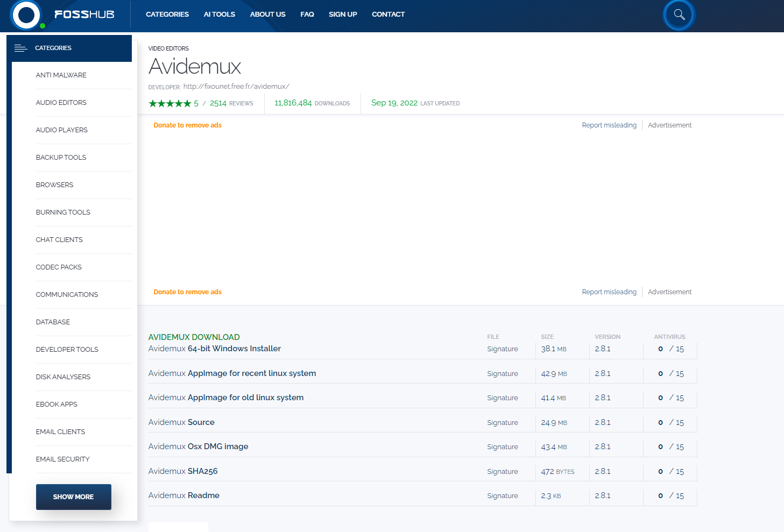Click the 38.1 MB size value

[554, 349]
